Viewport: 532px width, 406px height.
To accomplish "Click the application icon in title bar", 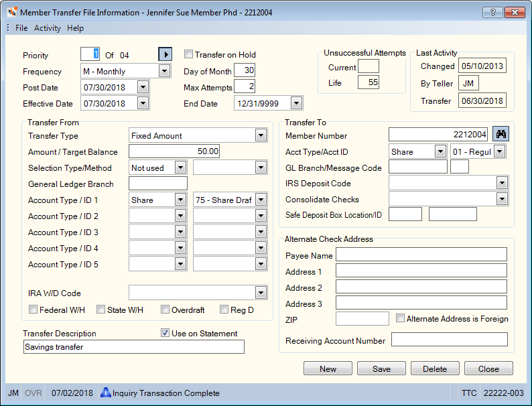I will tap(12, 13).
